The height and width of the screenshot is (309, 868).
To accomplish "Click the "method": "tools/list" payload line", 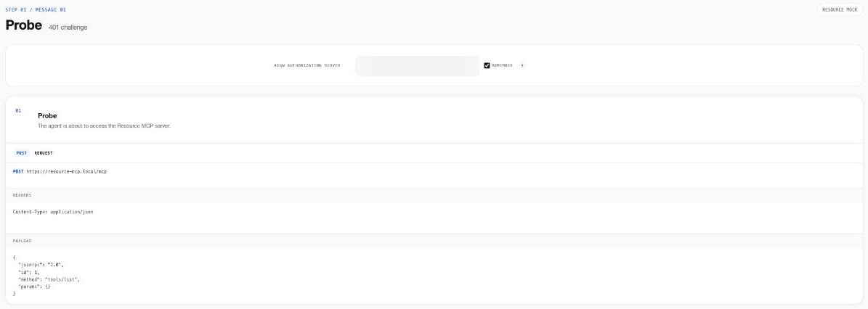I will tap(49, 280).
